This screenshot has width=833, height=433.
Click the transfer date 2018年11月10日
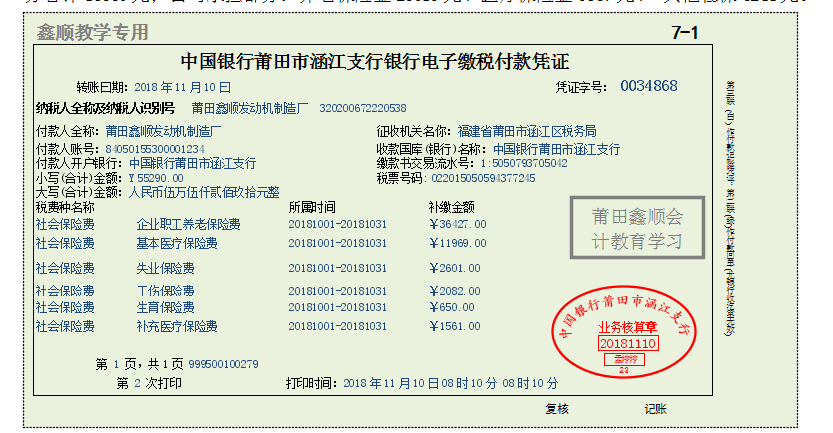click(x=182, y=88)
